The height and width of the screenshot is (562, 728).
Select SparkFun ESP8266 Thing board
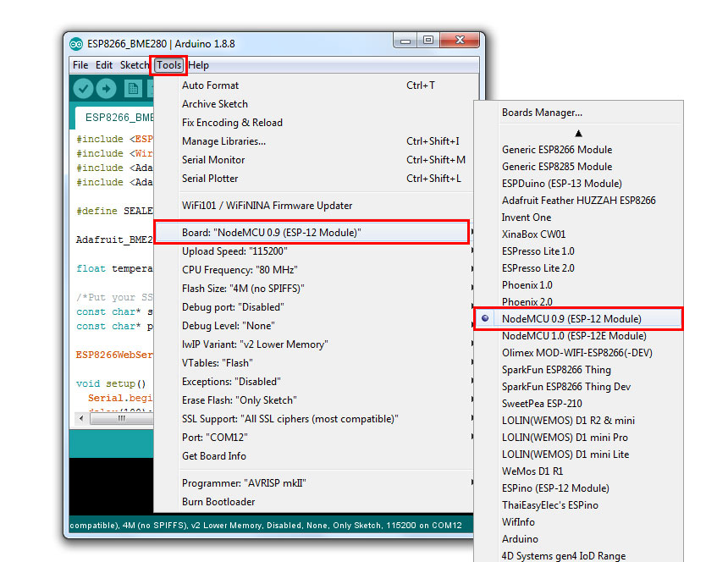point(578,369)
